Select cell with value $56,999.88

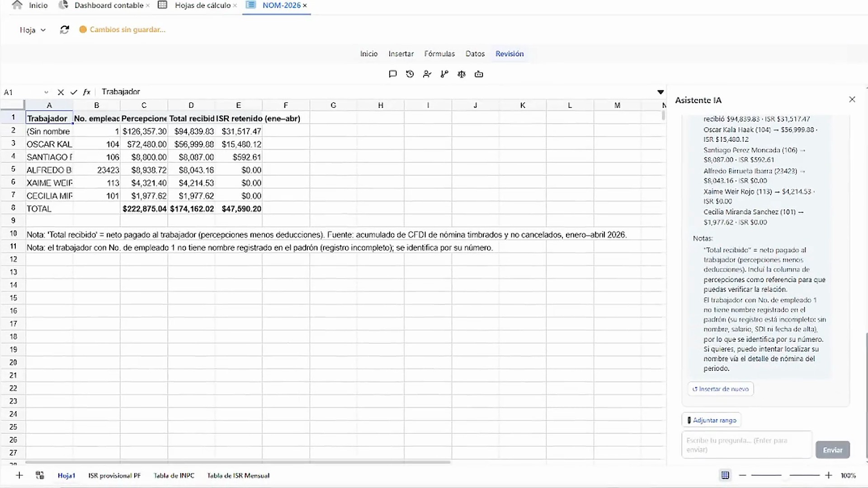(192, 144)
